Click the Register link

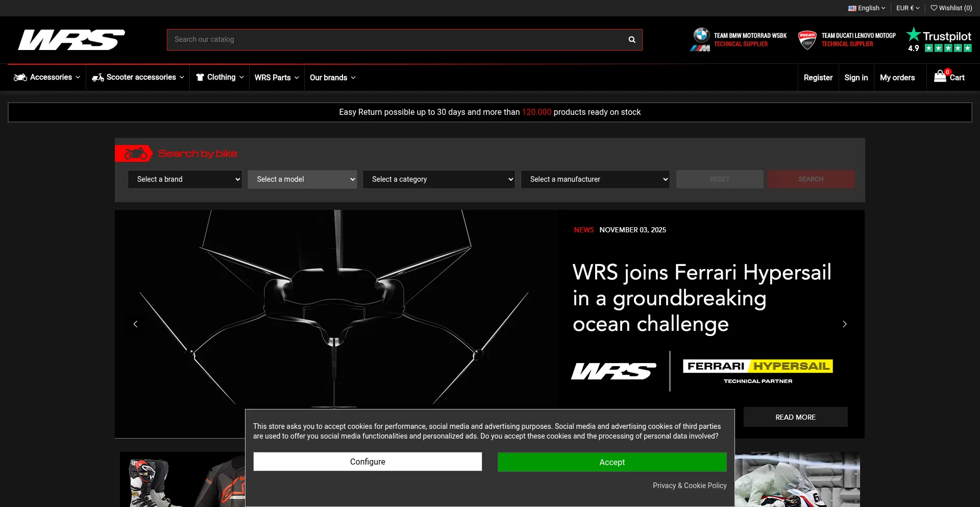coord(818,78)
